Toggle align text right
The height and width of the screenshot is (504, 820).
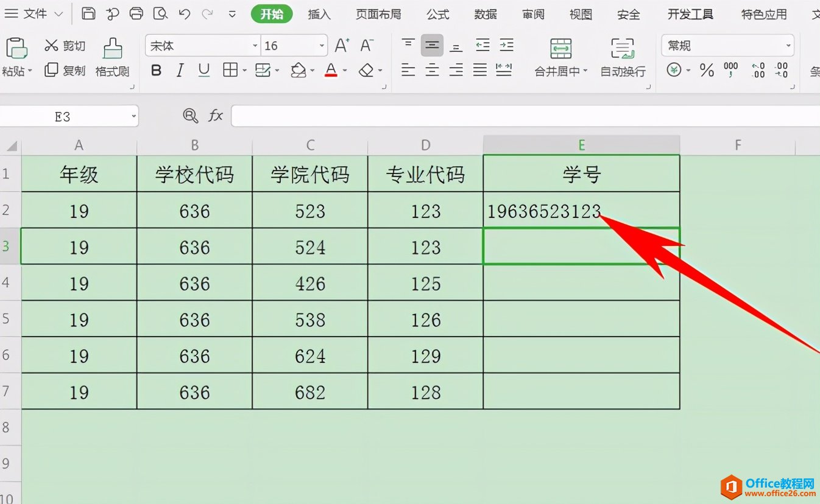[456, 71]
